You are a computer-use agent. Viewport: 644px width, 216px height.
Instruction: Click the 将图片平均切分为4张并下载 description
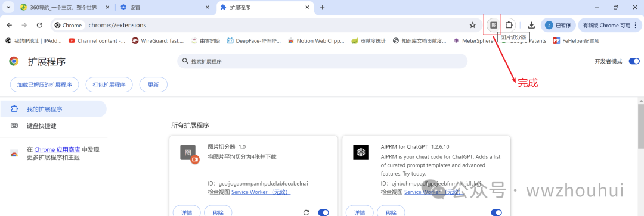pos(242,156)
